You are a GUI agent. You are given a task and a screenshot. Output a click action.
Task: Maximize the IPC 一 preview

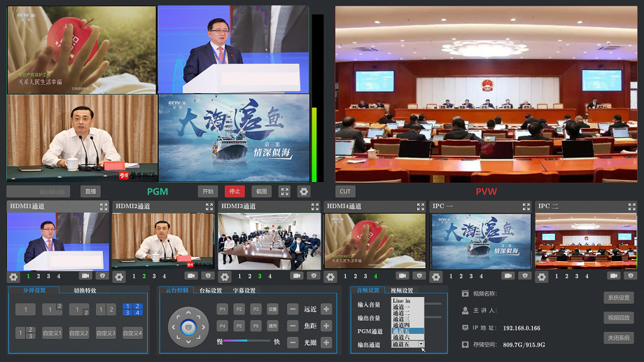tap(526, 207)
